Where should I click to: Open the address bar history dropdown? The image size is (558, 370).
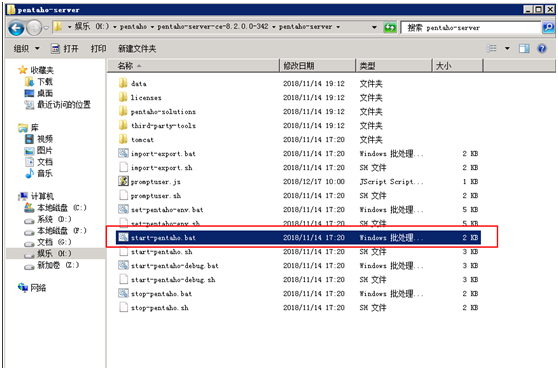coord(374,27)
